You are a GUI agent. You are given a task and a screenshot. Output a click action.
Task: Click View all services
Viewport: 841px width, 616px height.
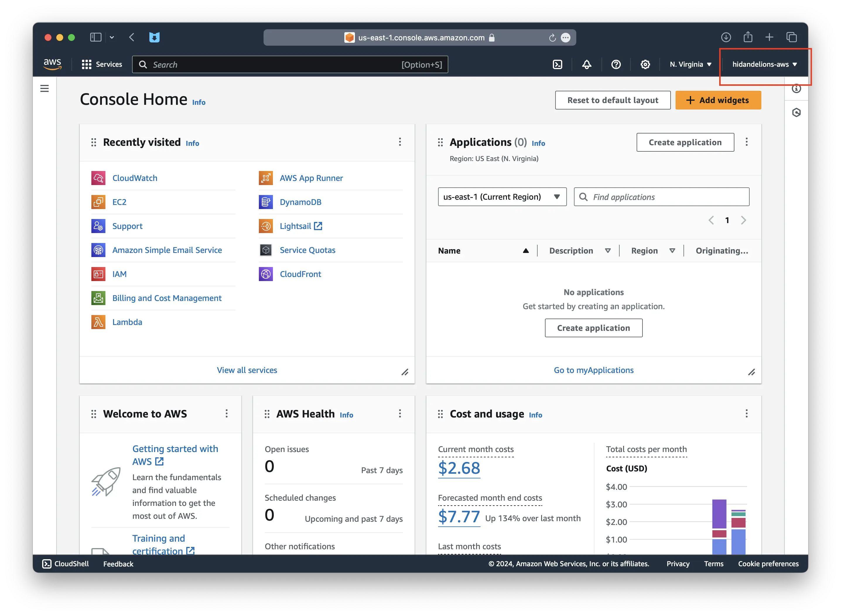247,370
